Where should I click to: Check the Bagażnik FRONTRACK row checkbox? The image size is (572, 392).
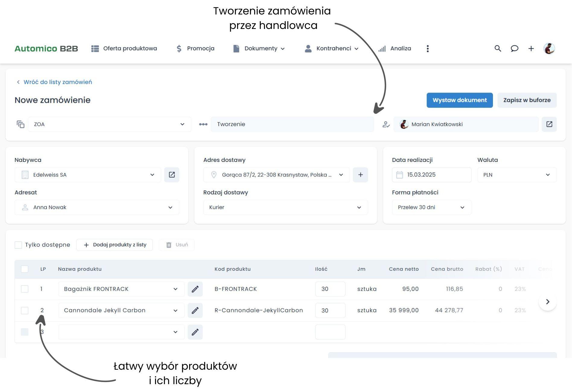coord(25,289)
